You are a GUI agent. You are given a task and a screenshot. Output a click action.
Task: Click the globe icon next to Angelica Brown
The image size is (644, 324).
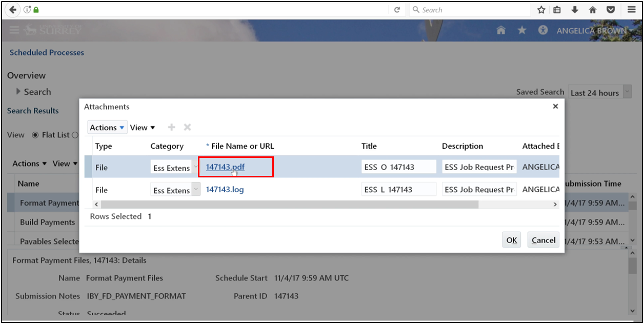(542, 30)
